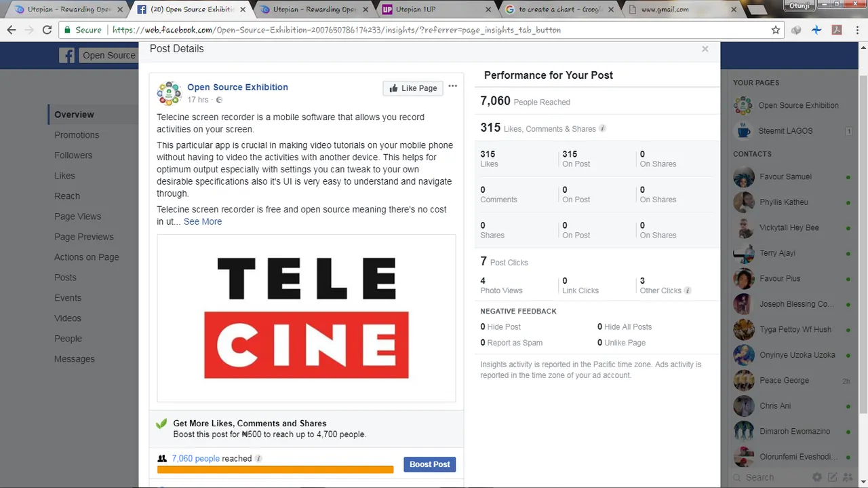The width and height of the screenshot is (868, 488).
Task: Click the create group chat icon
Action: pyautogui.click(x=846, y=477)
